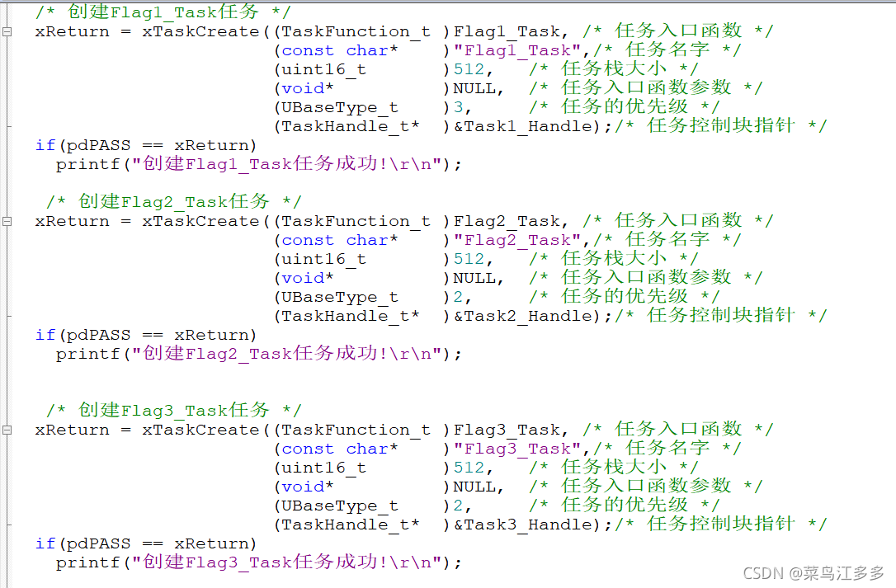Click the &Task1_Handle argument
Viewport: 896px width, 588px height.
522,126
